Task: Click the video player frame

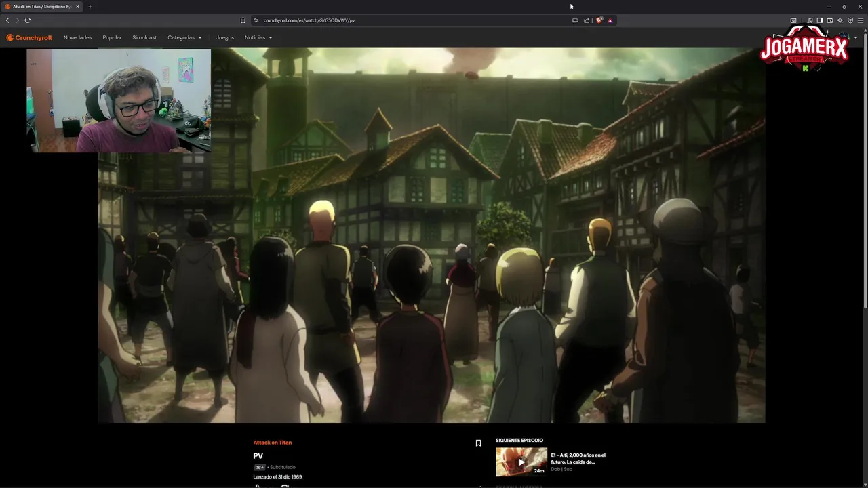Action: coord(431,235)
